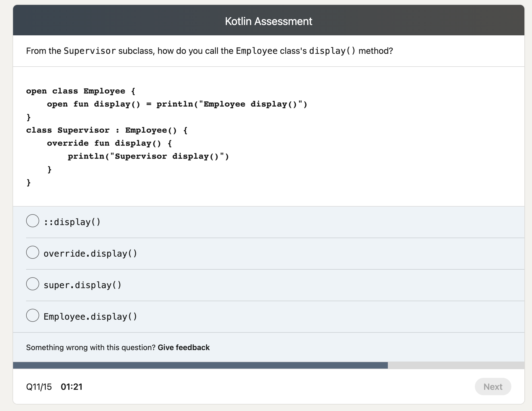Screen dimensions: 532x411
Task: Click the Next button
Action: [493, 387]
